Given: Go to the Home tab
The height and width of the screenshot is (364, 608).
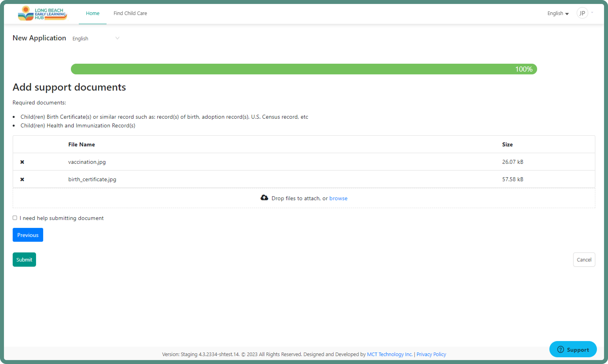Looking at the screenshot, I should [x=92, y=13].
